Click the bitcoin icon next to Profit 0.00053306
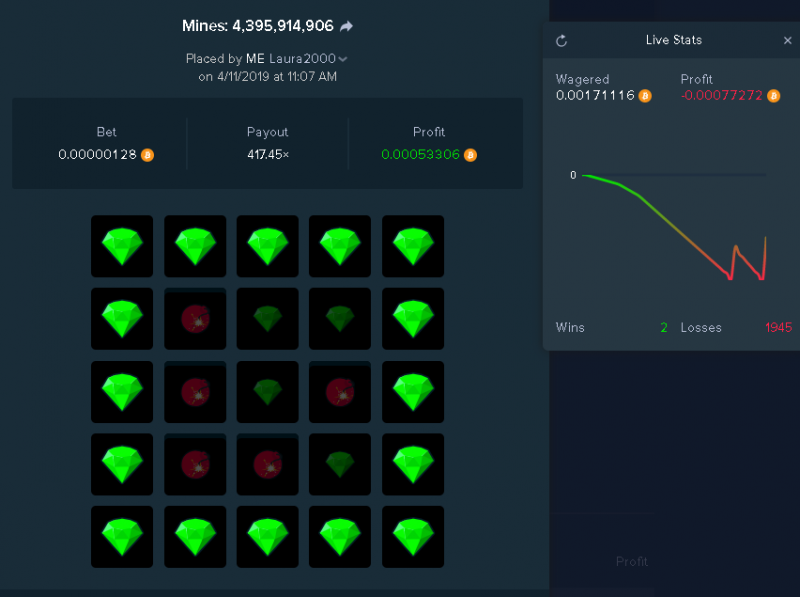 coord(470,155)
